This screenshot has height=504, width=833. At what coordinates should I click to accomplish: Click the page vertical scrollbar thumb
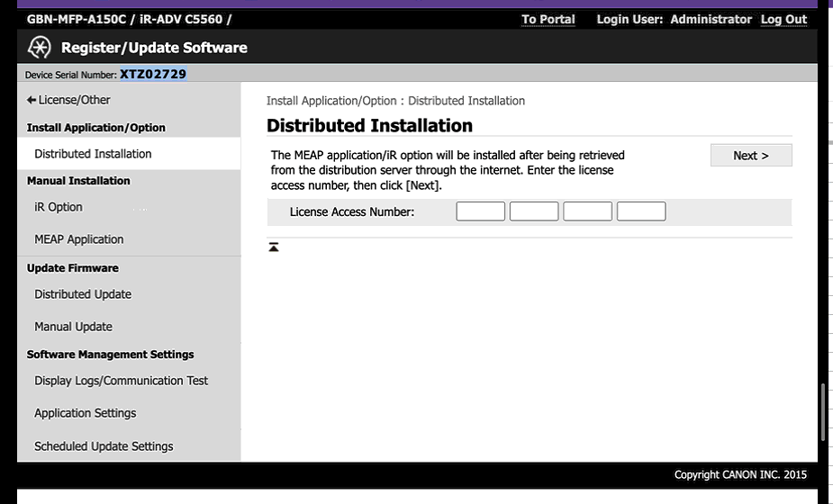pyautogui.click(x=824, y=413)
